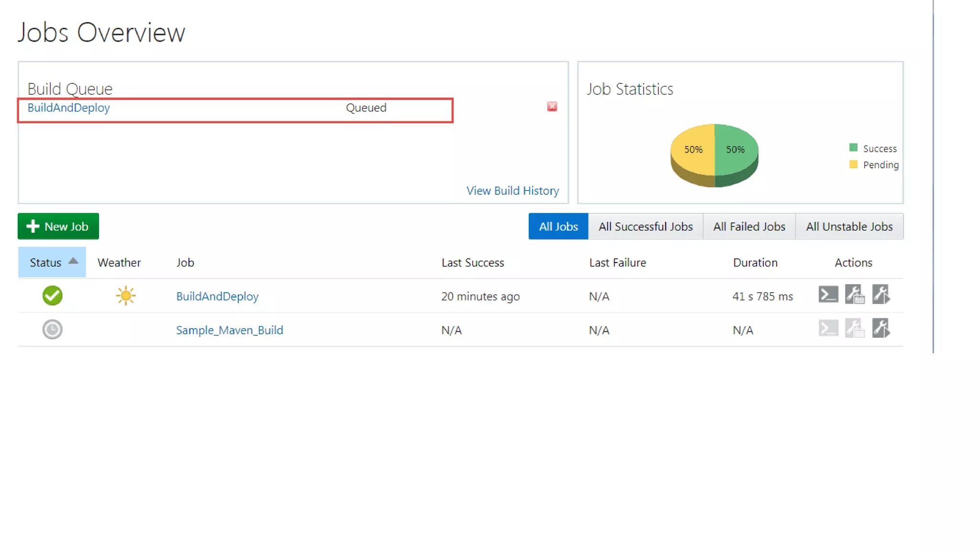Click the red cancel icon for queued build

[x=552, y=107]
